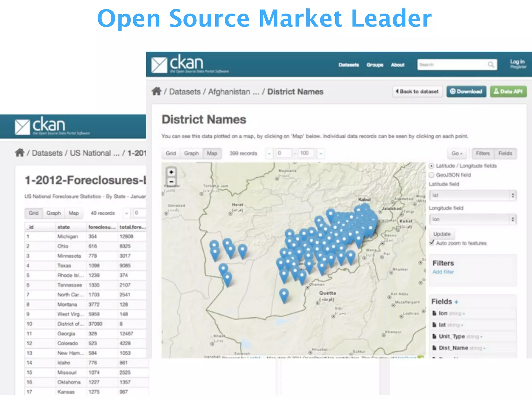Click the Colorado cell in the table
532x399 pixels.
point(71,343)
